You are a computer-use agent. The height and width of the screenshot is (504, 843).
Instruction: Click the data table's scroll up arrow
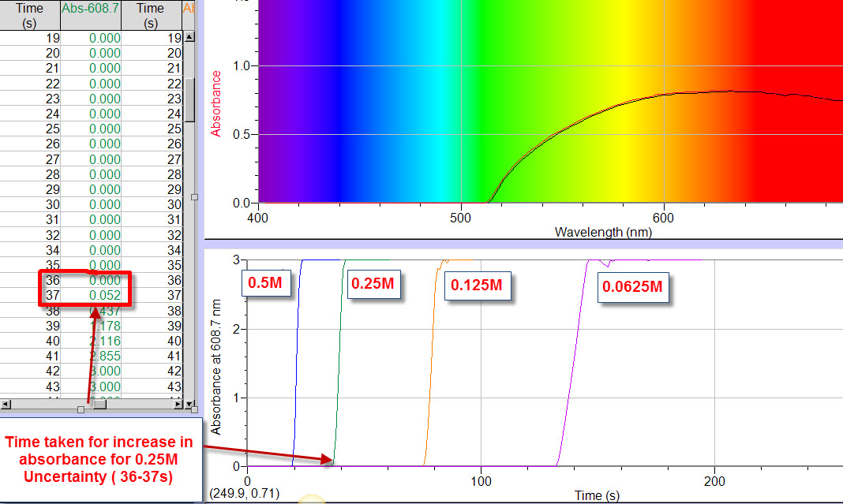pos(189,37)
